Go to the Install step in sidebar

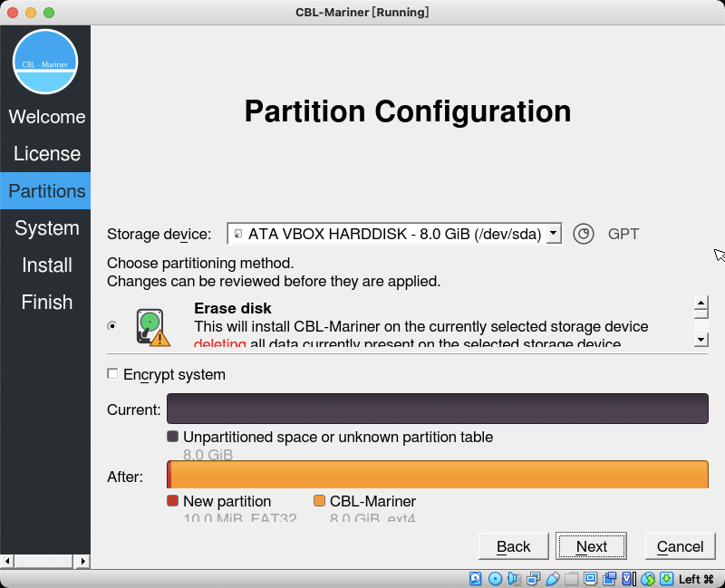pos(47,265)
